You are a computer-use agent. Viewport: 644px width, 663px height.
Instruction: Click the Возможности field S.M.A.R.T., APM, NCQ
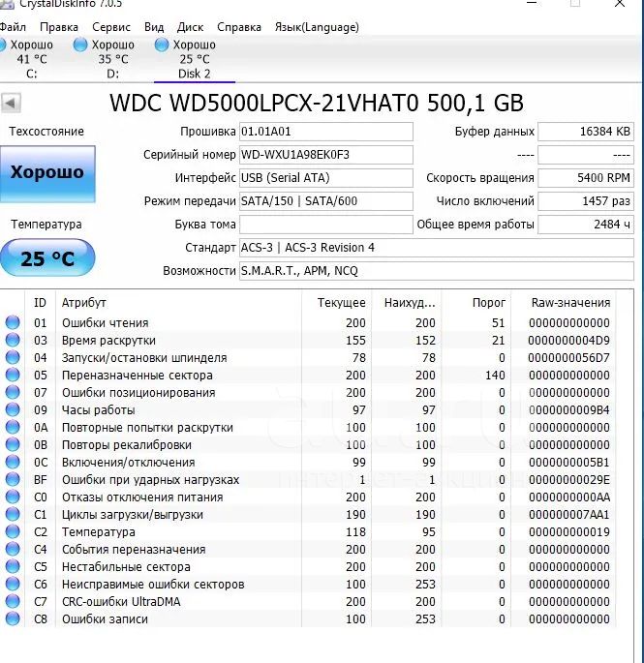437,271
